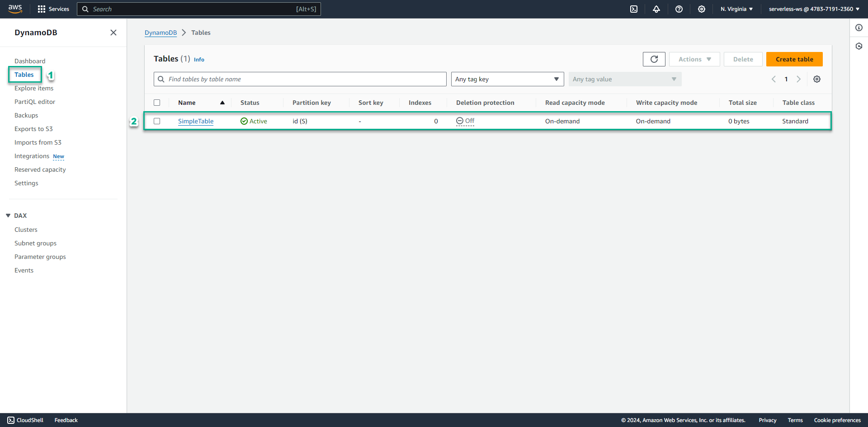Sort tables by Name using the arrow
Image resolution: width=868 pixels, height=427 pixels.
point(222,103)
